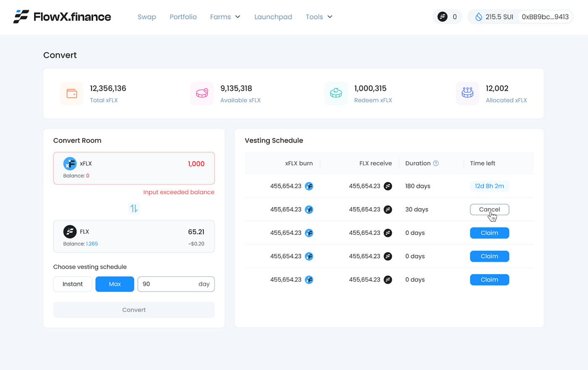Click the FLX receive column header
588x370 pixels.
point(375,163)
